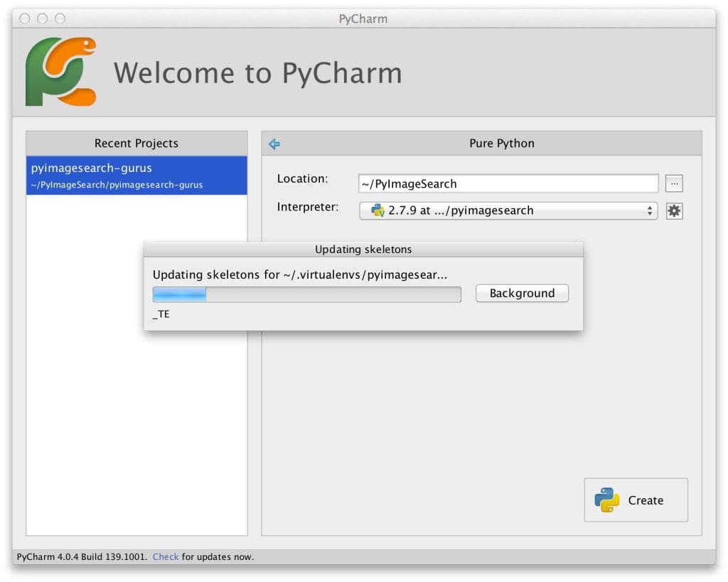Click the Pure Python panel header

(x=501, y=143)
